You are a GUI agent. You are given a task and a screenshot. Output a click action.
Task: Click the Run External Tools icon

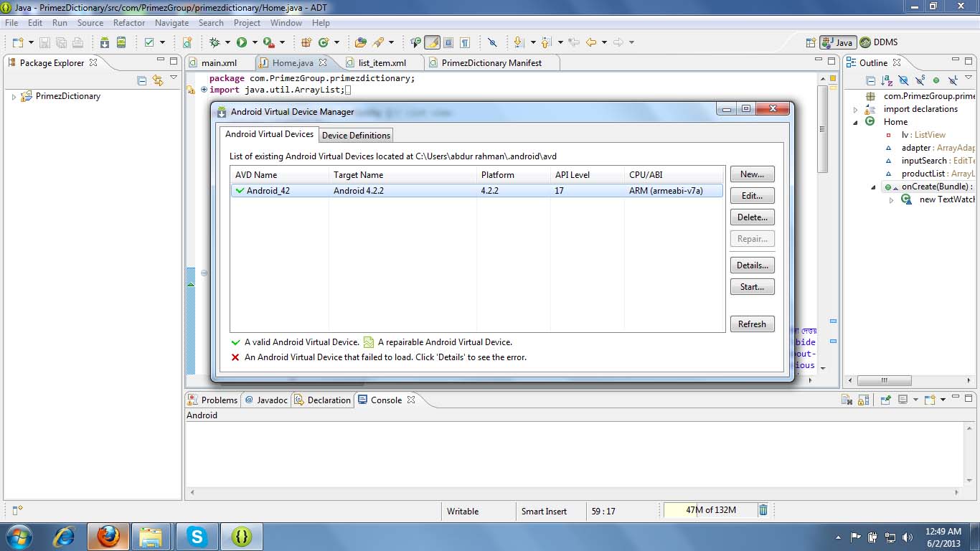tap(268, 42)
